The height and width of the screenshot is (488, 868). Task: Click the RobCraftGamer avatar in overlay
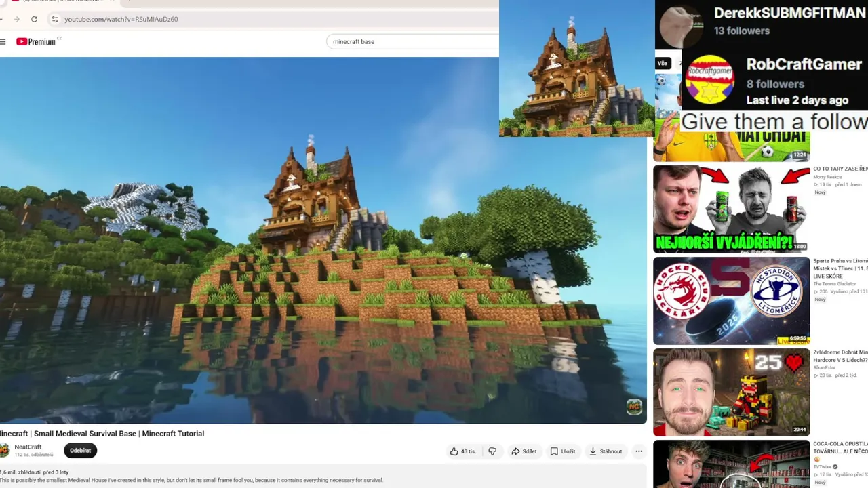[x=709, y=78]
